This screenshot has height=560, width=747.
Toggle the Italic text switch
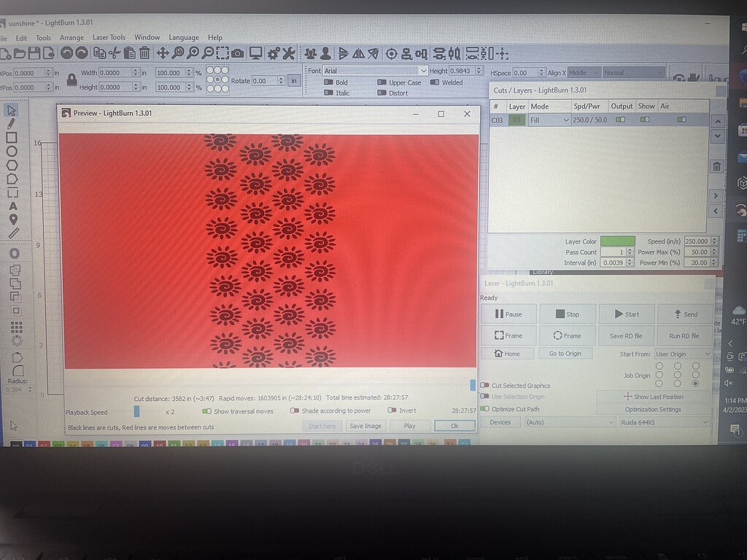coord(328,93)
